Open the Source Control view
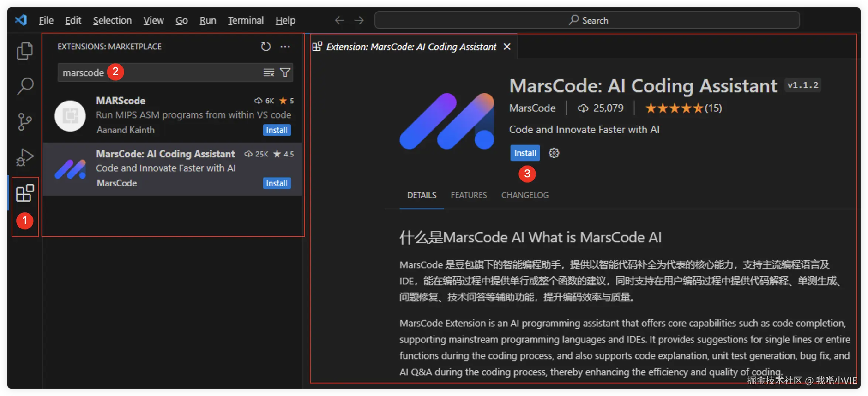The height and width of the screenshot is (396, 868). tap(25, 122)
